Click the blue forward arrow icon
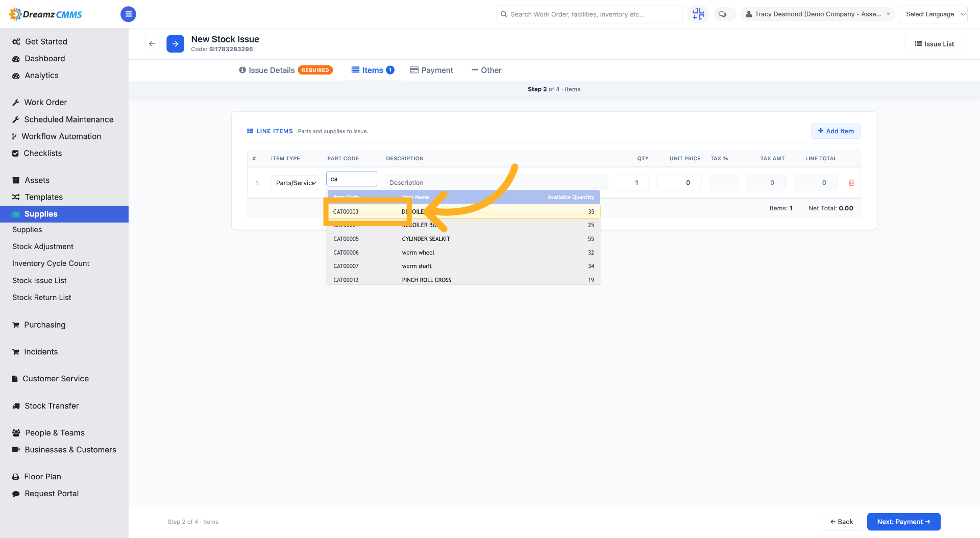Screen dimensions: 980x538 point(175,44)
